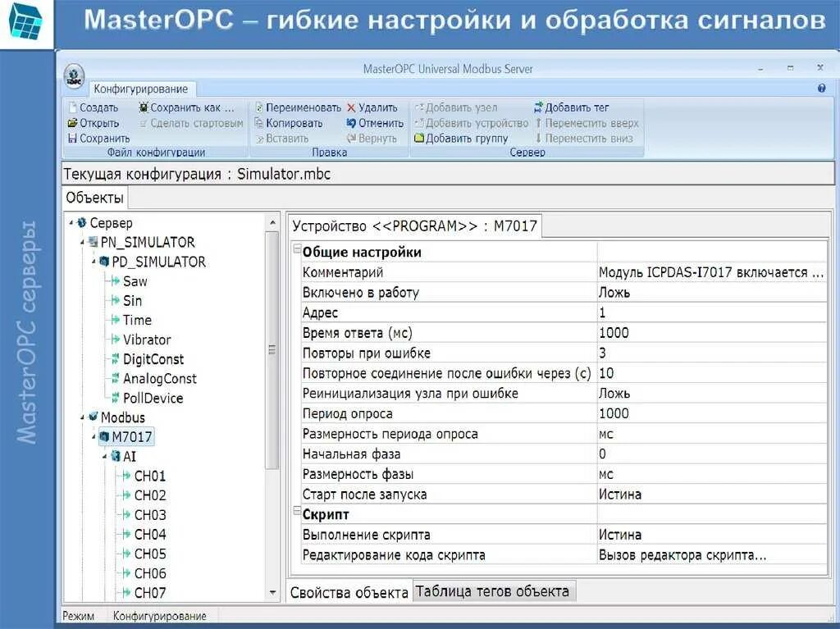Screen dimensions: 840x629
Task: Select channel CH04 in tree
Action: click(x=150, y=534)
